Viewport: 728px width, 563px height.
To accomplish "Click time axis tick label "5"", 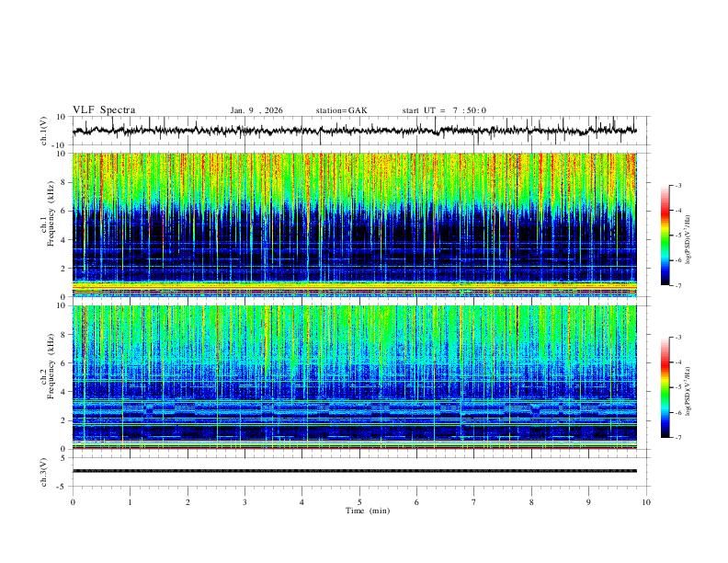I will click(x=359, y=502).
